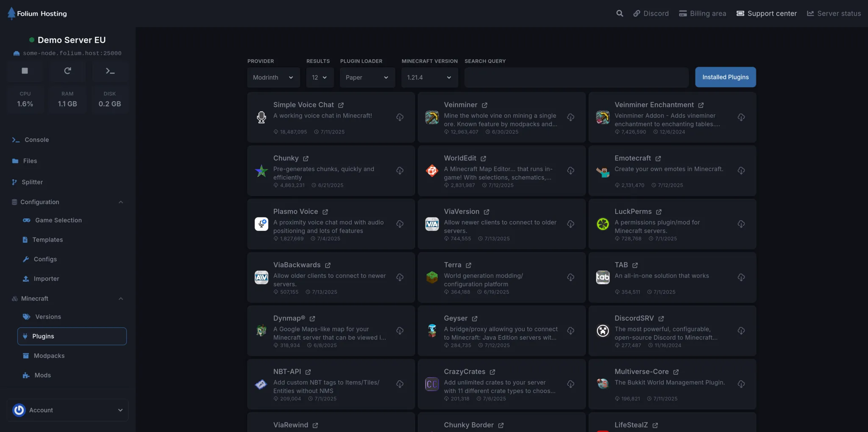Viewport: 868px width, 432px height.
Task: Change the Provider dropdown from Modrinth
Action: (x=273, y=77)
